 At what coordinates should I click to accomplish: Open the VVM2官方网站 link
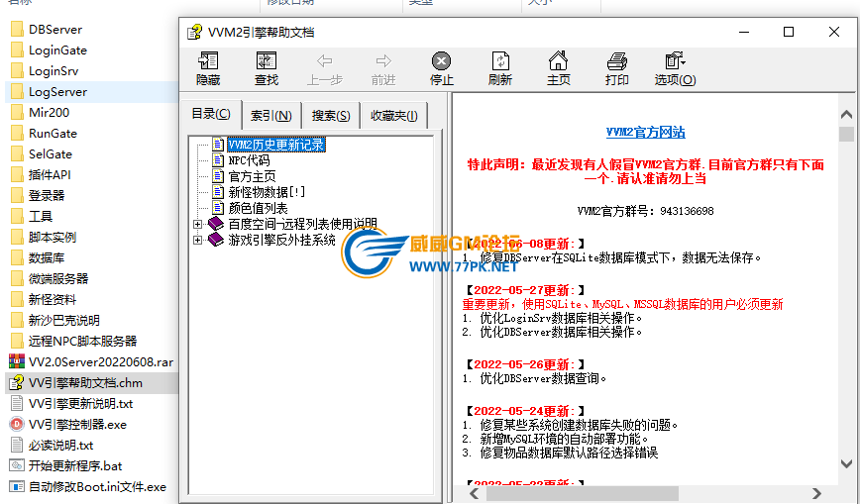645,132
